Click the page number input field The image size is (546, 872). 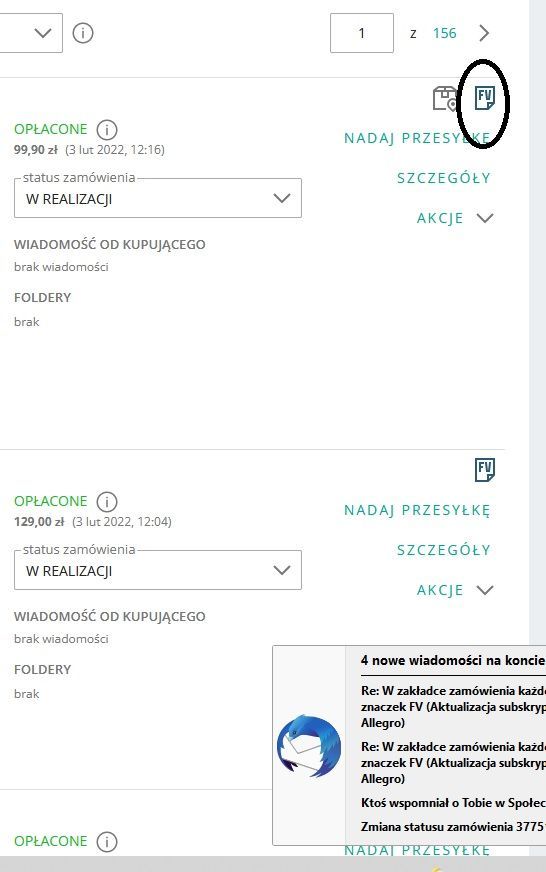362,33
